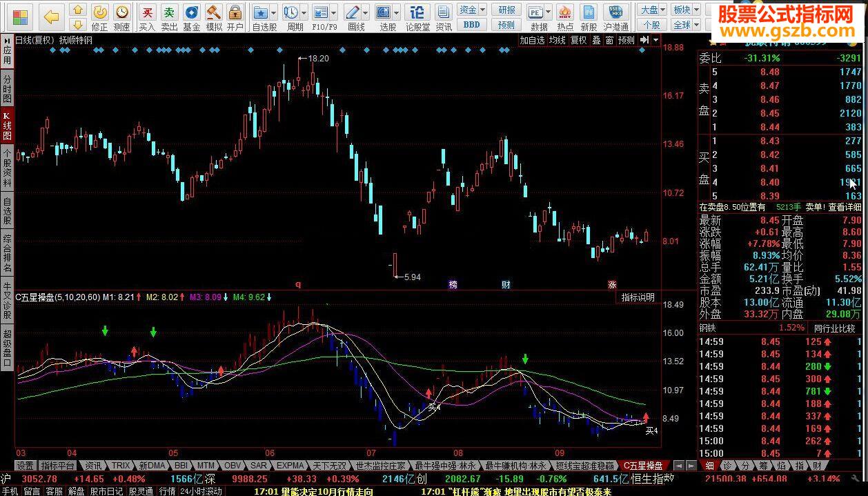Open the 沪港通 SSE-HKE icon
Viewport: 868px width, 496px height.
click(615, 17)
